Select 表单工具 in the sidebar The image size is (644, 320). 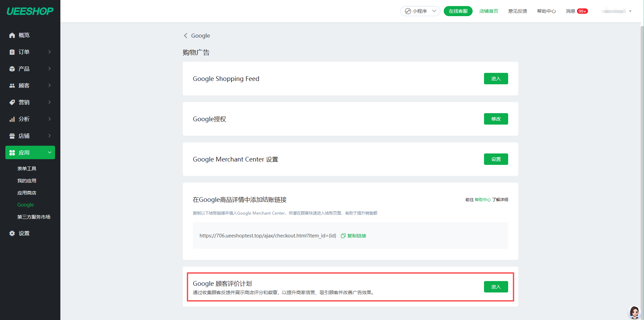click(27, 169)
